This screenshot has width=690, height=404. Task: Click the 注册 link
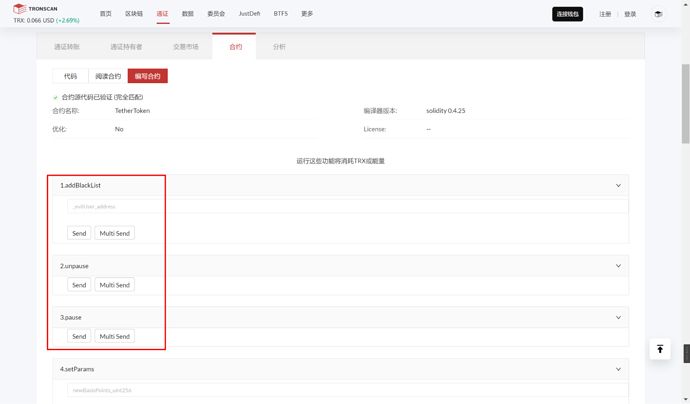pos(605,14)
